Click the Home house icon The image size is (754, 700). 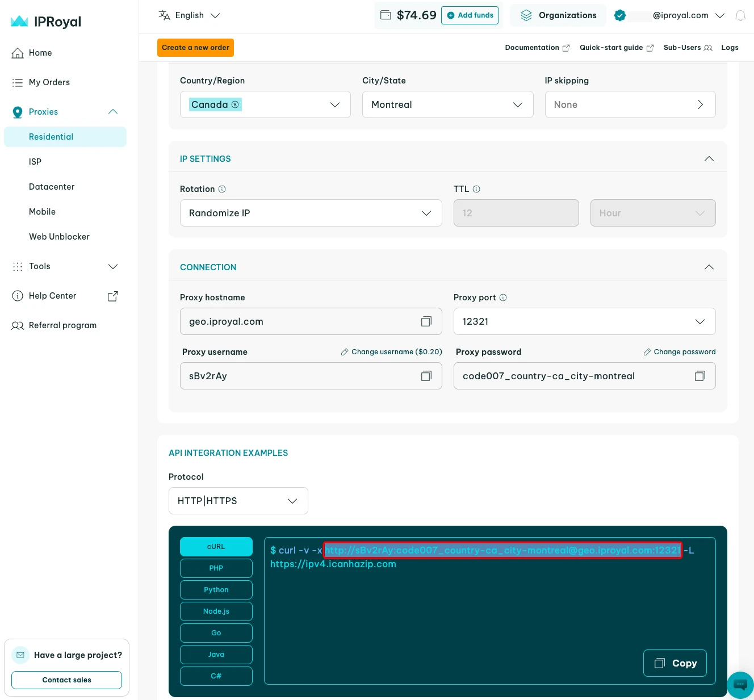click(x=18, y=53)
